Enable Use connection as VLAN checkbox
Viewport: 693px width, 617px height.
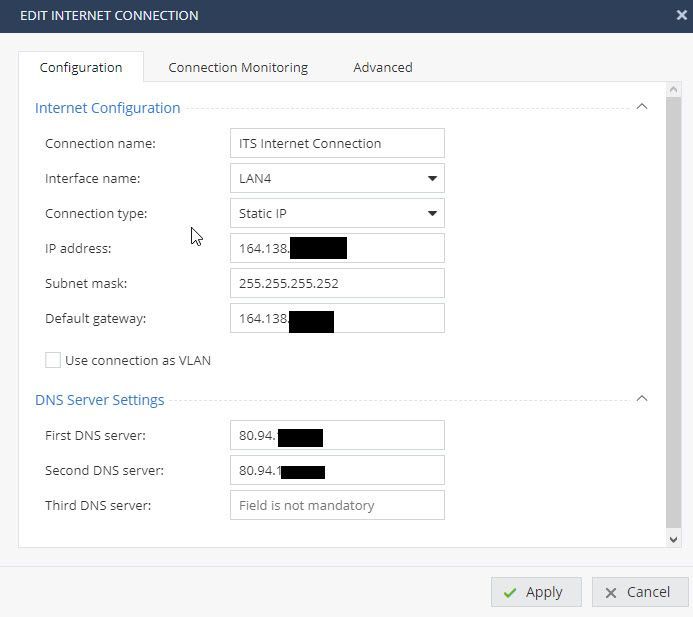(53, 360)
